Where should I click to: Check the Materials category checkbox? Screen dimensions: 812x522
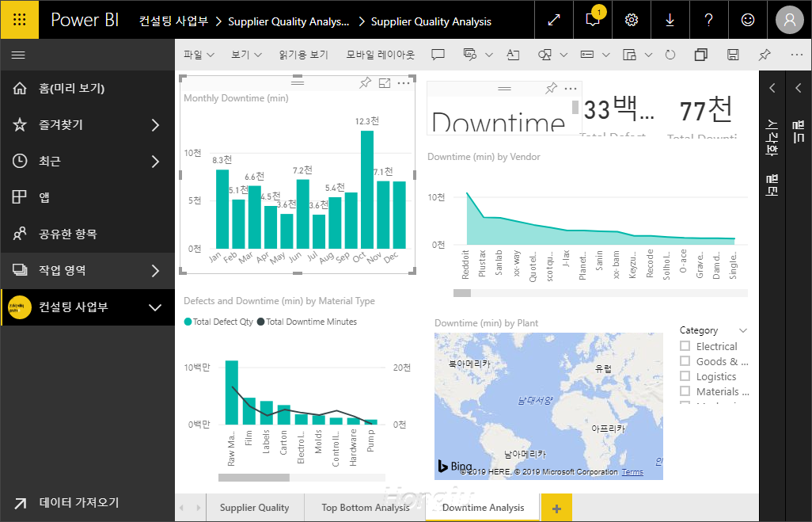point(685,391)
